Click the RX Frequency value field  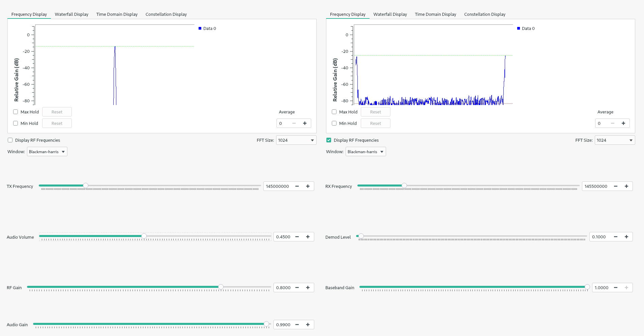[x=596, y=186]
